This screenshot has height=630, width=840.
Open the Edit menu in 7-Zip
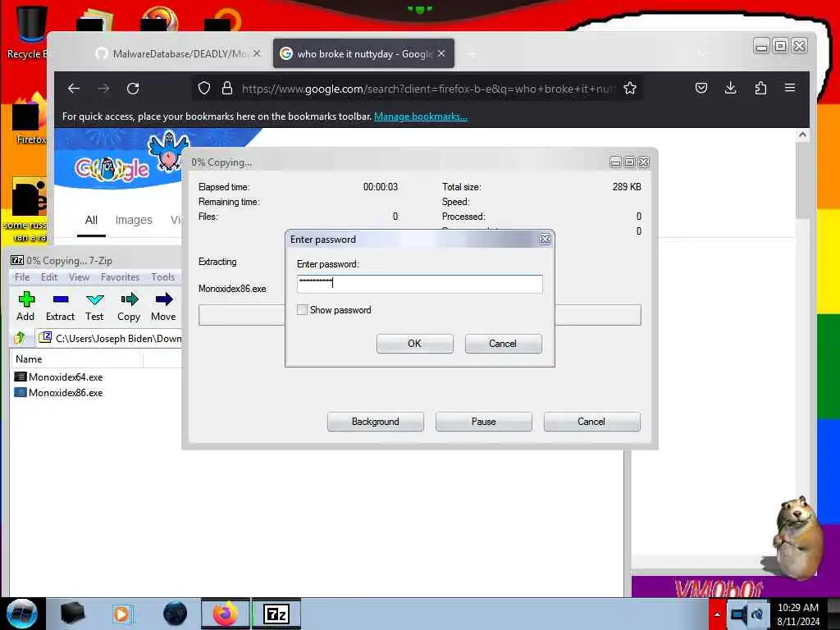pos(49,277)
